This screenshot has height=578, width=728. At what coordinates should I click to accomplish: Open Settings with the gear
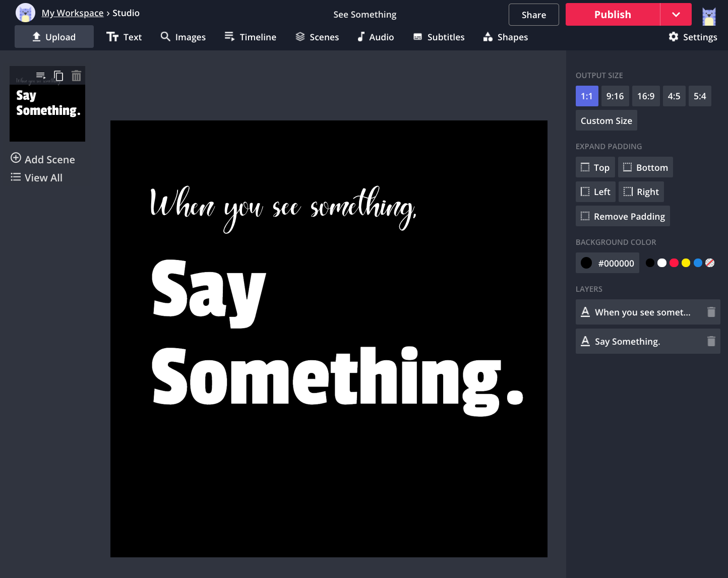click(693, 37)
